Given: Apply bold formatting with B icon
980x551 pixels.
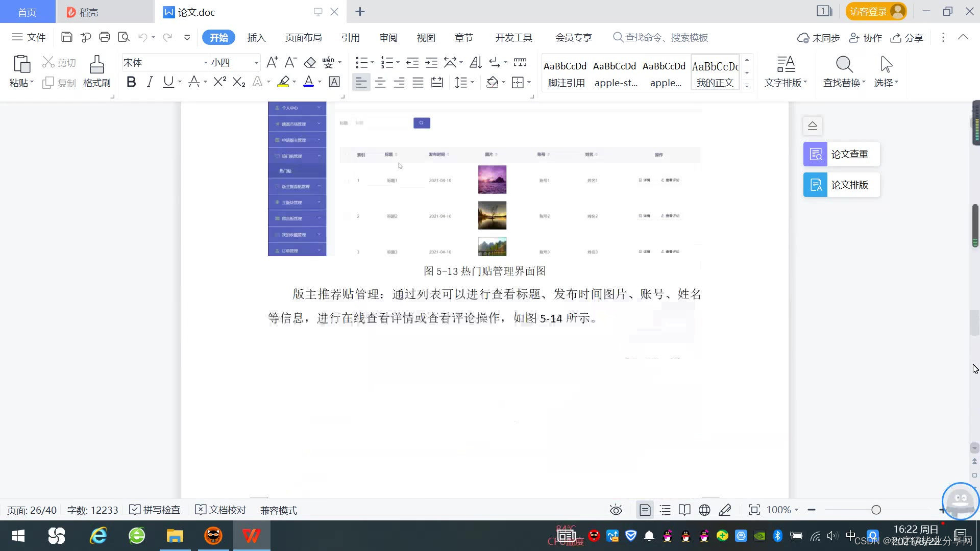Looking at the screenshot, I should tap(131, 82).
